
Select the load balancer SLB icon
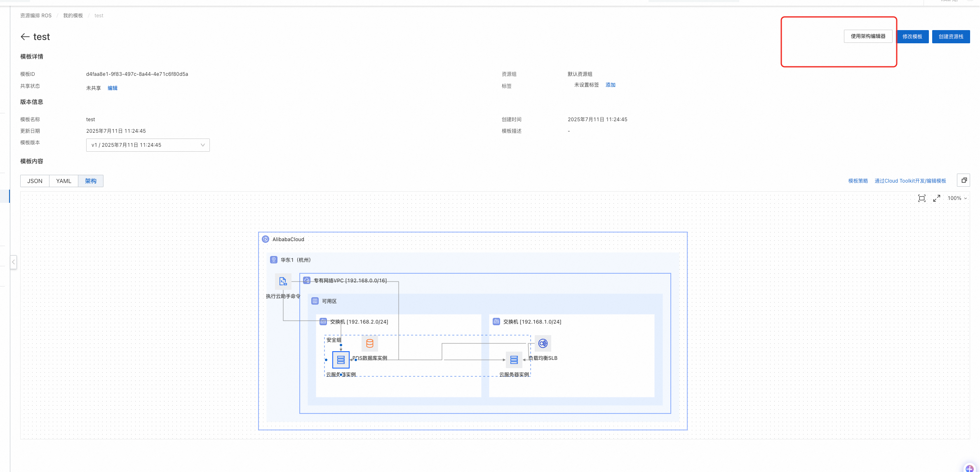[x=543, y=343]
